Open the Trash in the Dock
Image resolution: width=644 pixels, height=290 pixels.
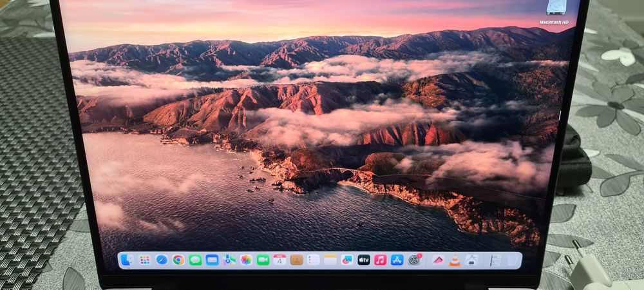coord(512,260)
